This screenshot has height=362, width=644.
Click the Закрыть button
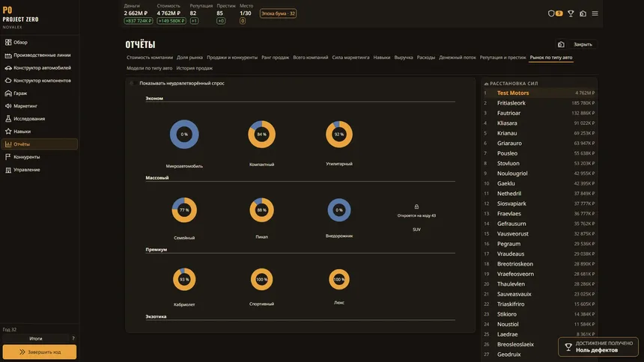(x=583, y=44)
